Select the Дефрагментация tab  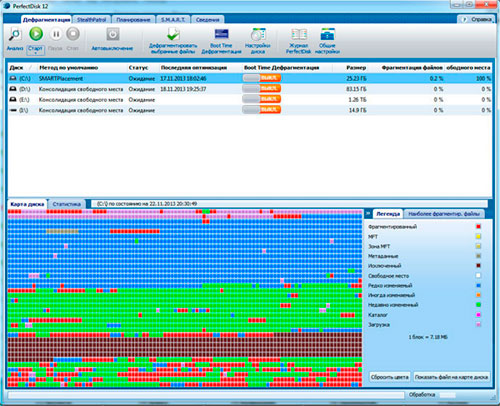tap(46, 20)
